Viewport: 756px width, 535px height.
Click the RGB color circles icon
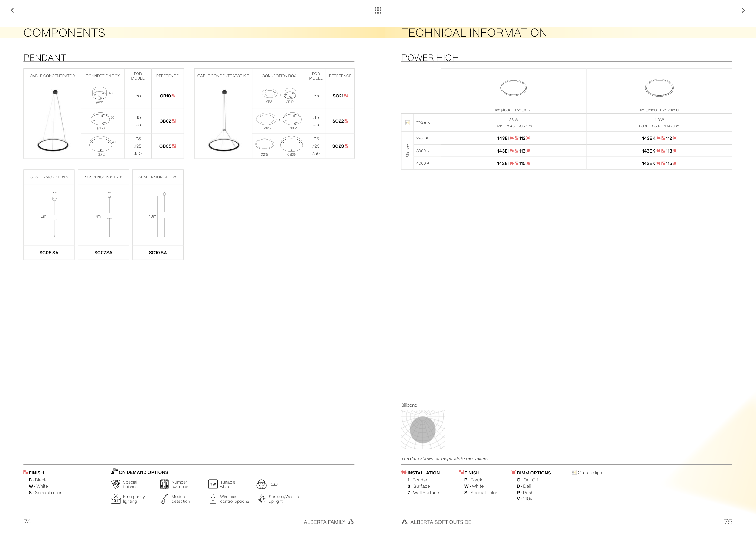pos(262,484)
